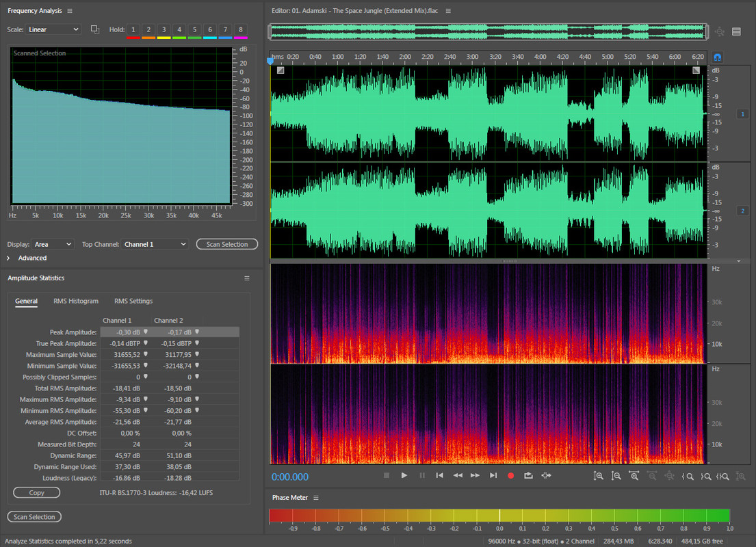Click the Copy button in Amplitude Statistics

tap(36, 492)
